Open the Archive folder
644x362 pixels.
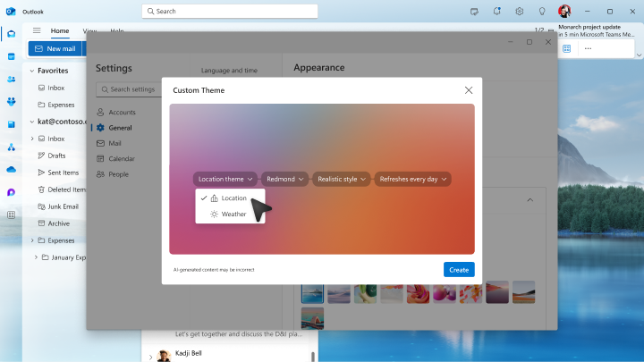click(x=54, y=223)
